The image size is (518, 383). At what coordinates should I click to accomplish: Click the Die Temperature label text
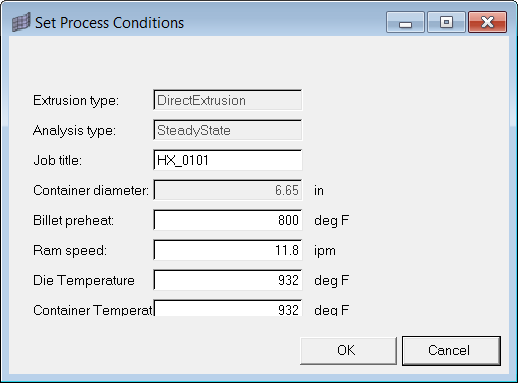pos(84,280)
